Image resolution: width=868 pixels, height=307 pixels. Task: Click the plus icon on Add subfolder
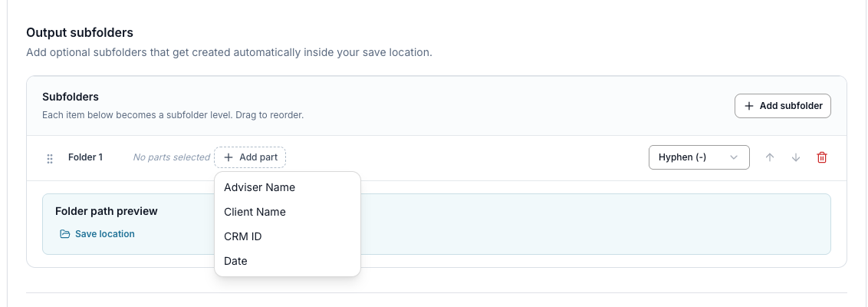point(749,106)
